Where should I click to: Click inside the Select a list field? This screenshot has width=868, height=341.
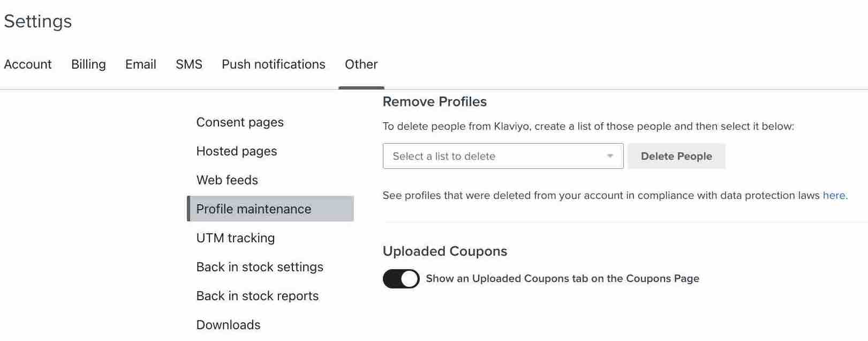(482, 156)
